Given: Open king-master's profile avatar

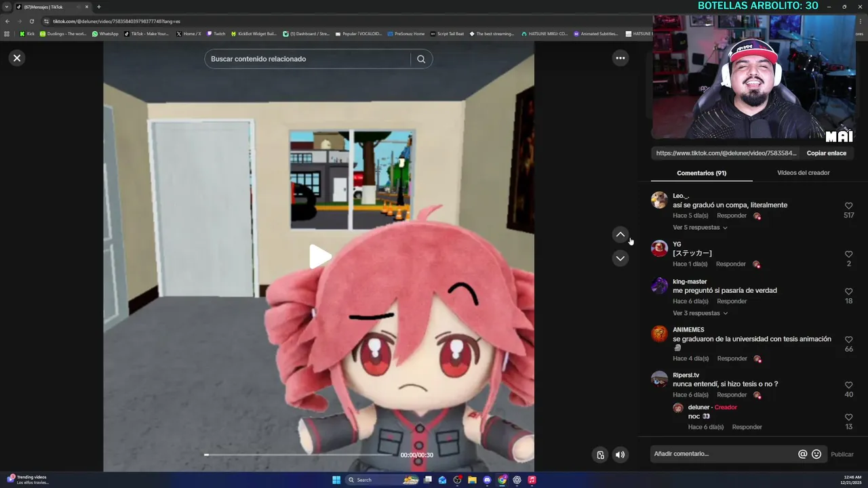Looking at the screenshot, I should pos(659,285).
